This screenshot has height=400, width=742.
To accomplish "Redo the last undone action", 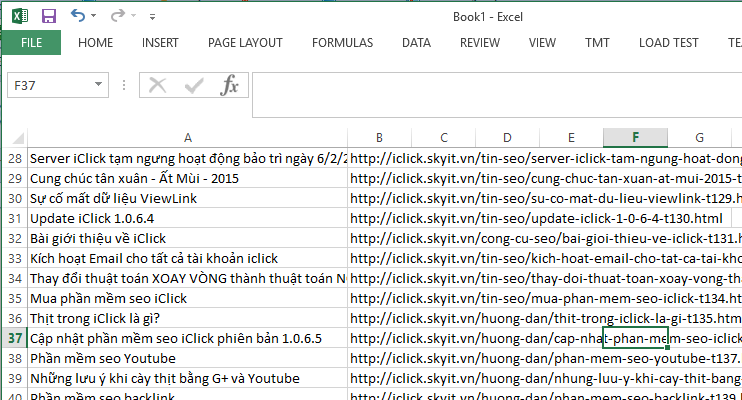I will 117,16.
